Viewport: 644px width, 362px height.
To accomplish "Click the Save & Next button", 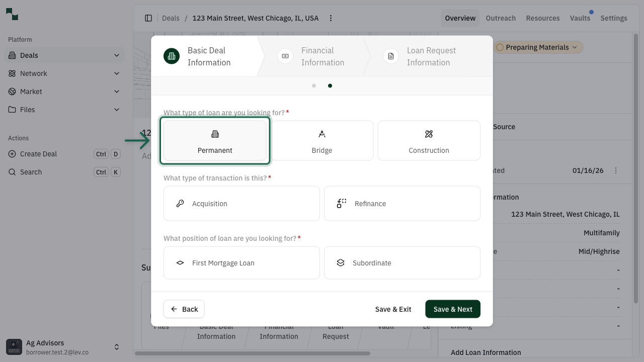I will point(452,309).
